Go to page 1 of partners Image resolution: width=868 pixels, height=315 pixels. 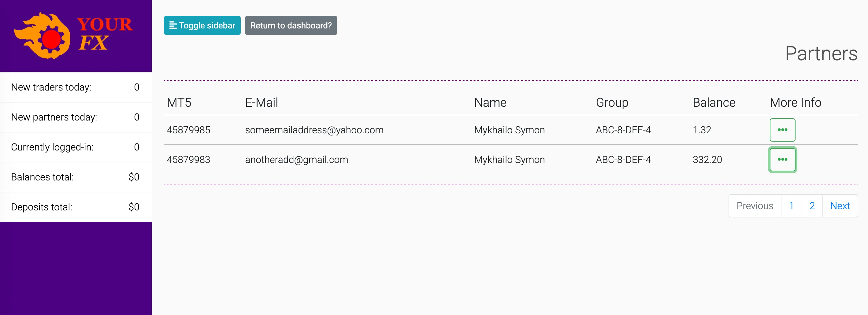point(791,206)
